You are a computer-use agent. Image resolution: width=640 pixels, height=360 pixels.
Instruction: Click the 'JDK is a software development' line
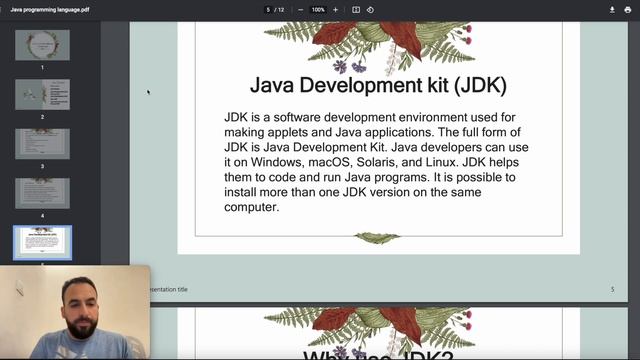370,117
